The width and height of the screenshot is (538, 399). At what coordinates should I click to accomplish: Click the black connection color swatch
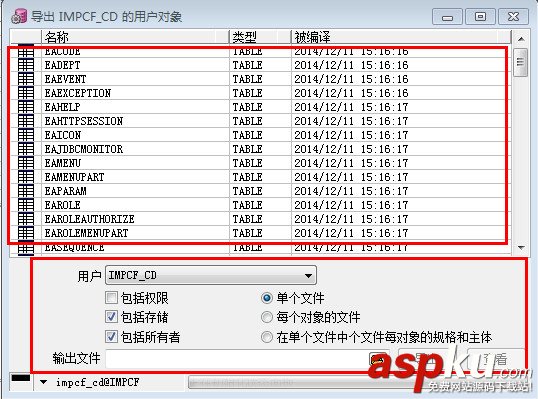coord(21,378)
